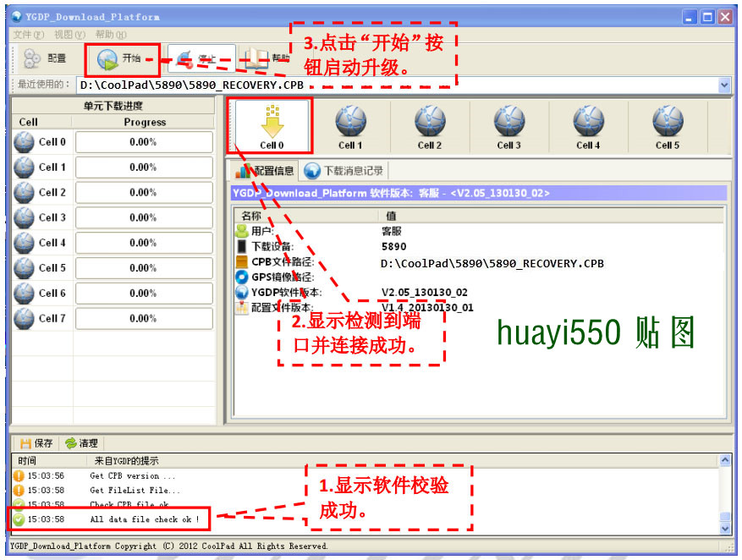742x560 pixels.
Task: Select the 配置文件版本 row icon
Action: (242, 307)
